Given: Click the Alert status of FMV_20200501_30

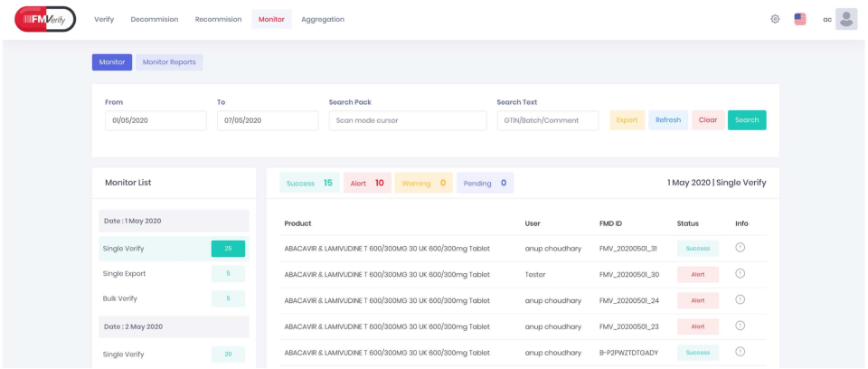Looking at the screenshot, I should [x=697, y=274].
